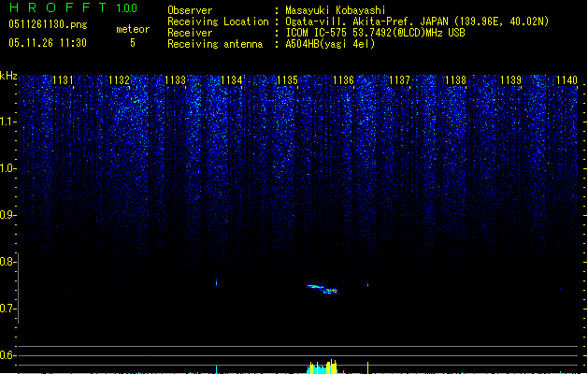The height and width of the screenshot is (374, 588).
Task: Click the cyan spike below 1134 in power graph
Action: (216, 369)
